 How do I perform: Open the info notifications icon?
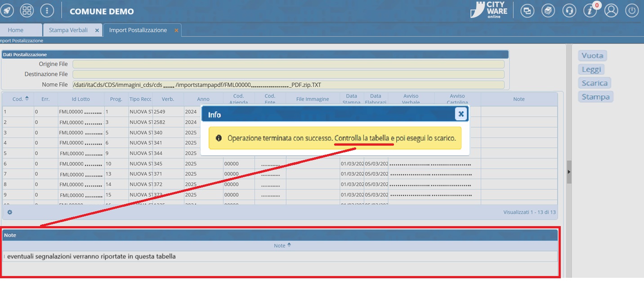pyautogui.click(x=590, y=11)
